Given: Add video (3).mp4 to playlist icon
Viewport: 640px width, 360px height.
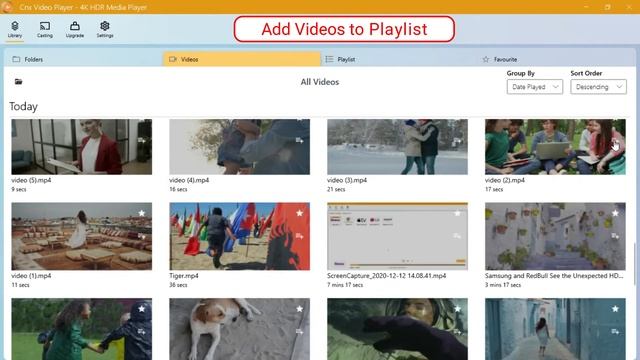Looking at the screenshot, I should pos(457,140).
